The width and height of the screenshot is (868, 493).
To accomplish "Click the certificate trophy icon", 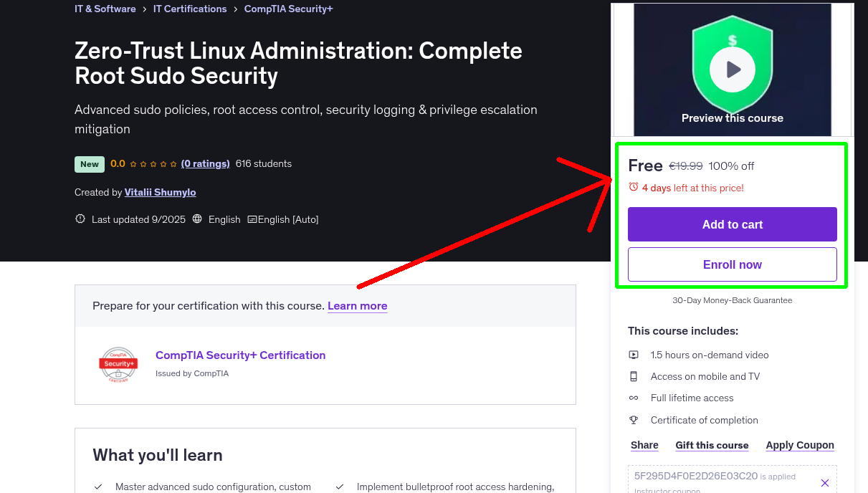I will (634, 420).
